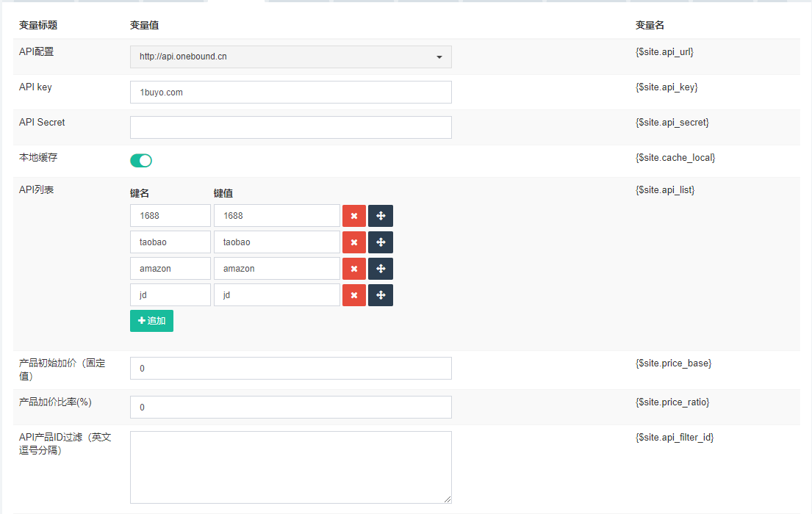
Task: Delete the amazon API list row
Action: (x=354, y=269)
